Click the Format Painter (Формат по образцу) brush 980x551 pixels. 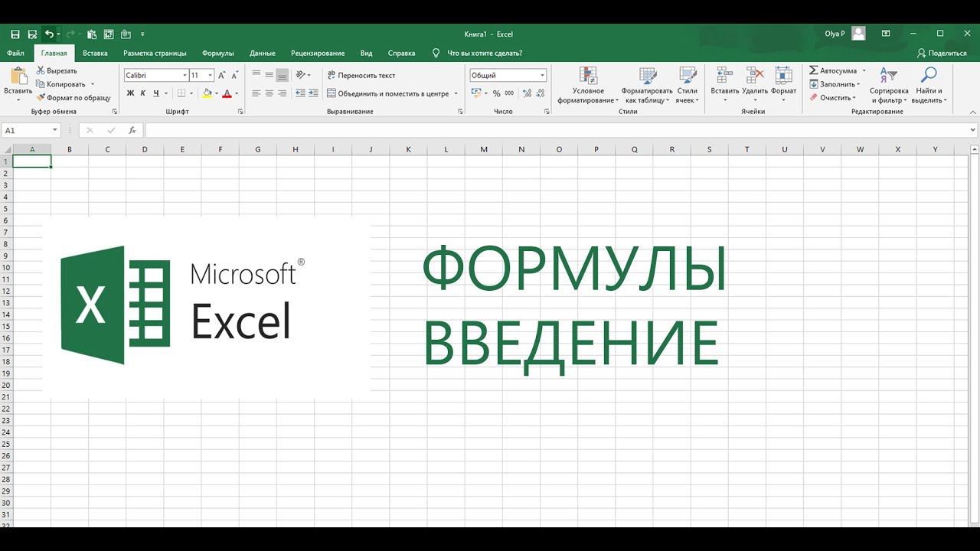pos(41,98)
